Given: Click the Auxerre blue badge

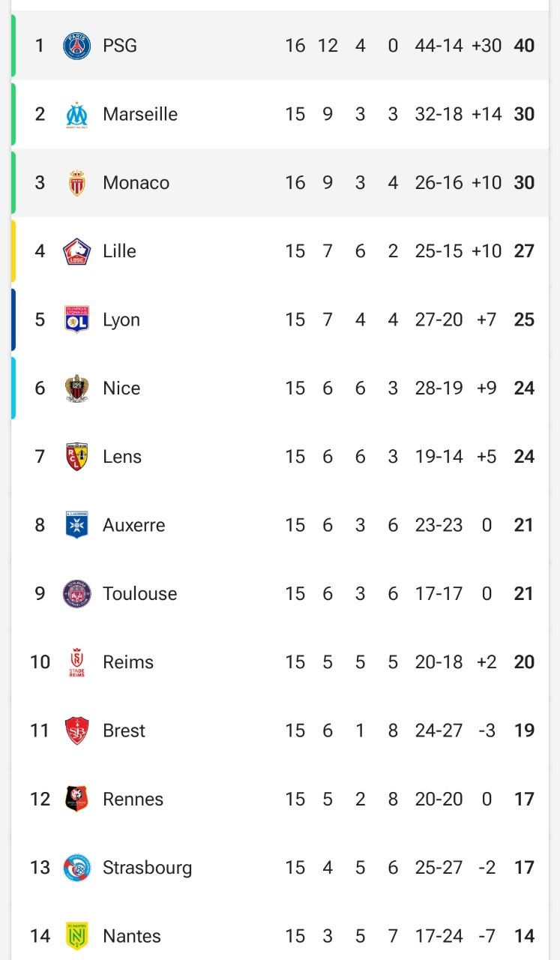Looking at the screenshot, I should (76, 525).
